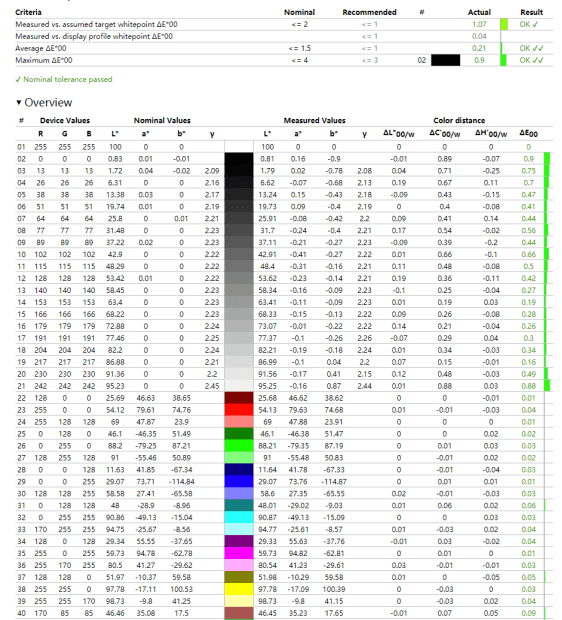
Task: Click the nominal L* value 53.42 in row 12
Action: pyautogui.click(x=115, y=278)
